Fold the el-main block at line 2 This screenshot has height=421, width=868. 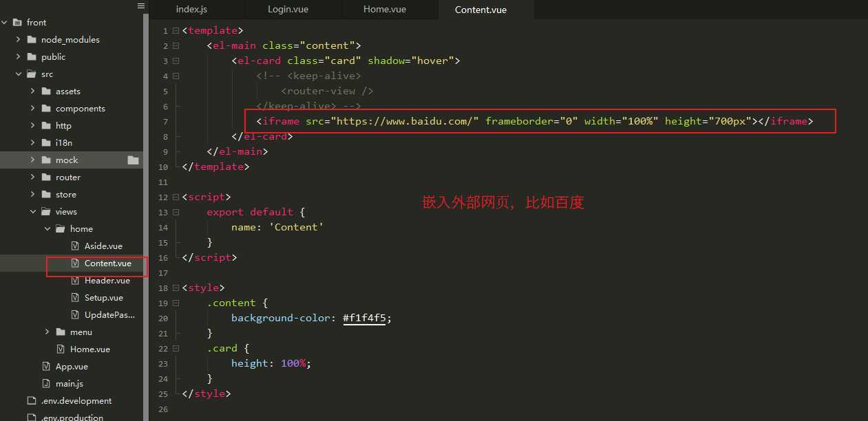click(x=176, y=46)
